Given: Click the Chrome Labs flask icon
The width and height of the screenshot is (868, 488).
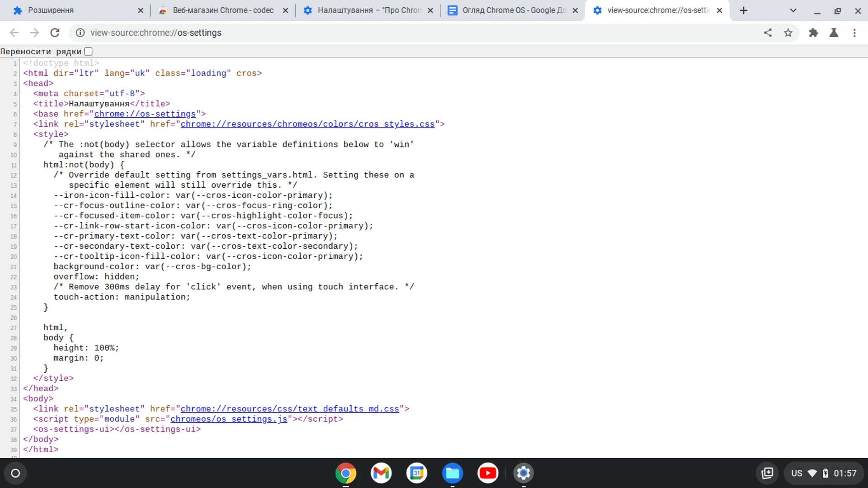Looking at the screenshot, I should click(x=834, y=33).
